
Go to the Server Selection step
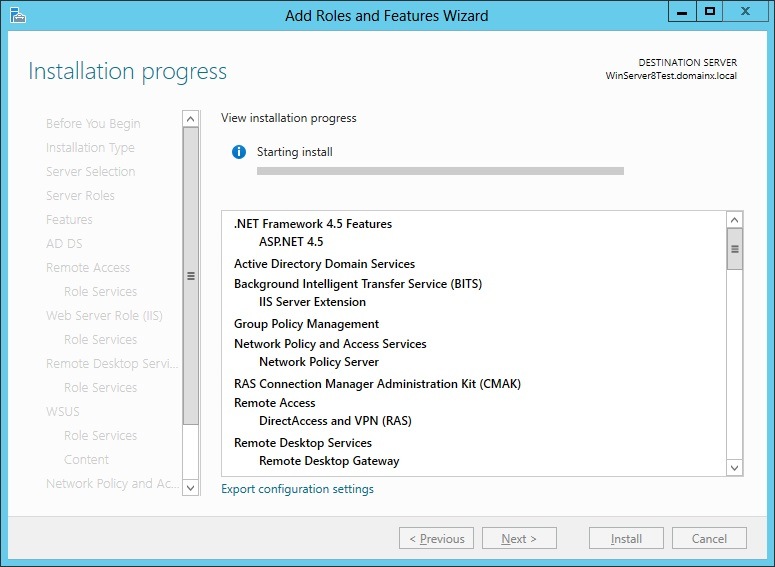coord(90,172)
